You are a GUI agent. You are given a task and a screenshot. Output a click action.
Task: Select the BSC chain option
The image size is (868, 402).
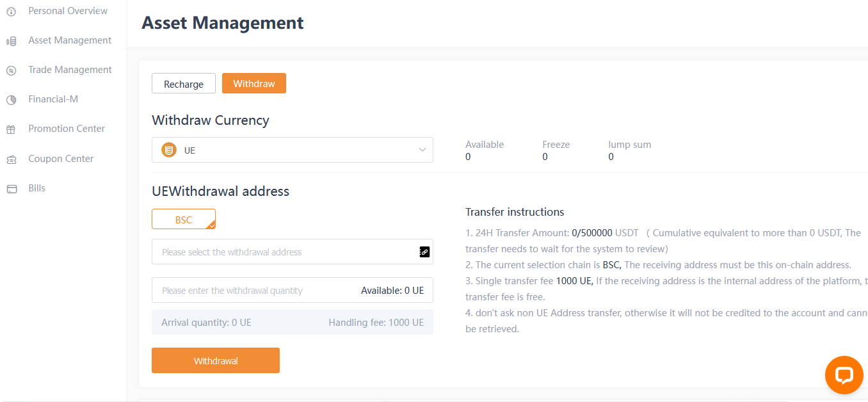tap(184, 219)
